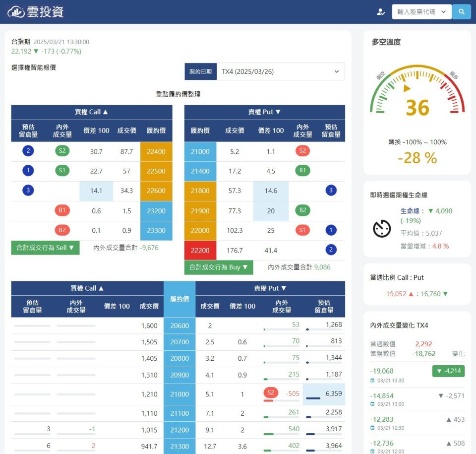Click the magnifier search button
476x454 pixels.
point(461,12)
